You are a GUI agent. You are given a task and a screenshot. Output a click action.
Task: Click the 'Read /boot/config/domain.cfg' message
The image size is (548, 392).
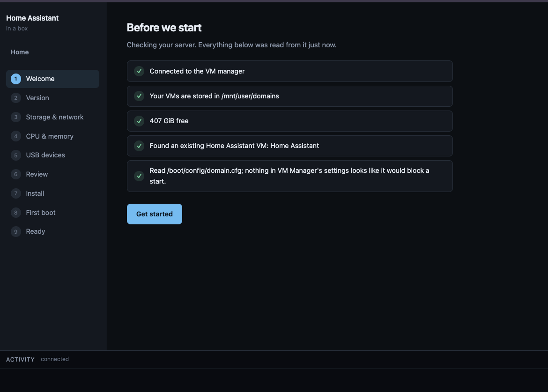point(289,176)
